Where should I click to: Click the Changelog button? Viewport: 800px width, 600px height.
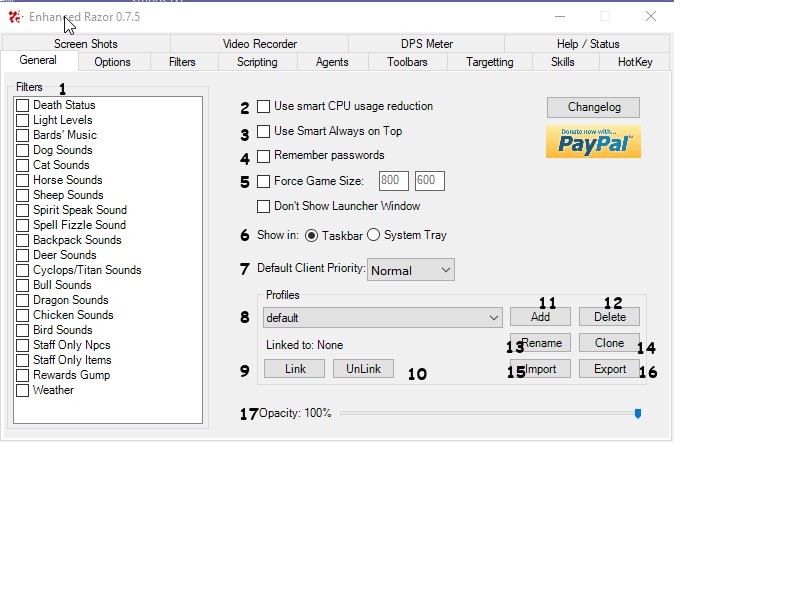pos(593,107)
